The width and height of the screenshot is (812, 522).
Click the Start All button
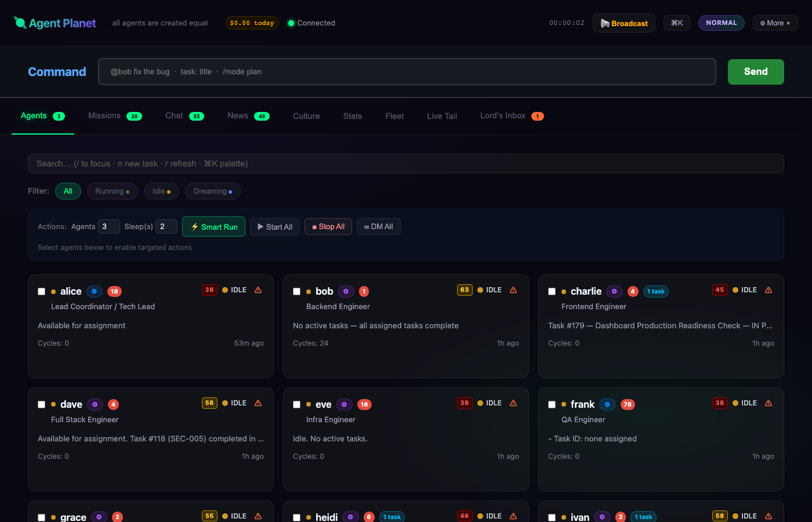(275, 227)
